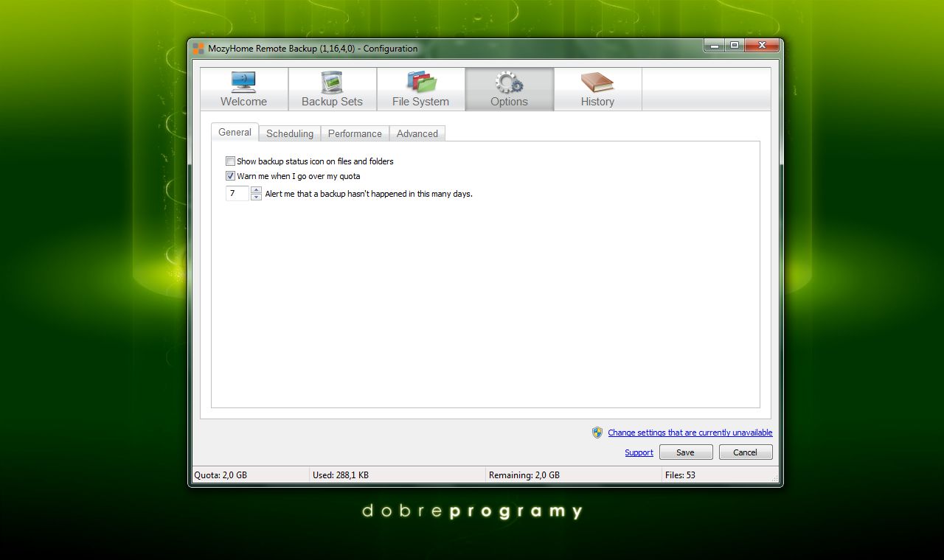
Task: Enable Show backup status icon checkbox
Action: click(x=231, y=161)
